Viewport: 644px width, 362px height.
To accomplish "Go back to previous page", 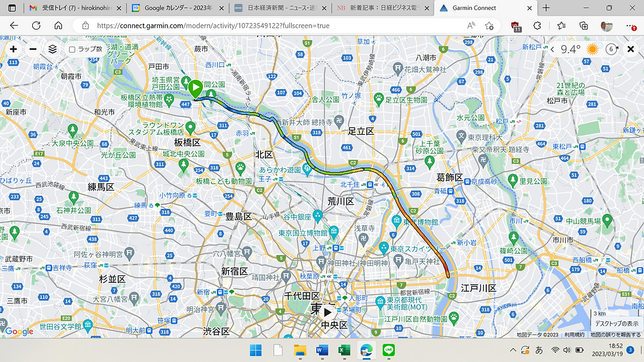I will (x=14, y=26).
